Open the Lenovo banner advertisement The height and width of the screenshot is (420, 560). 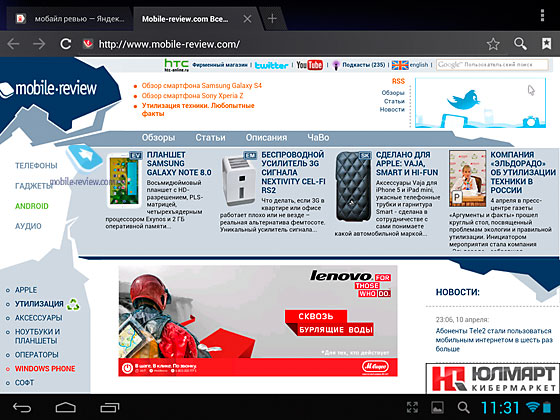pyautogui.click(x=258, y=321)
